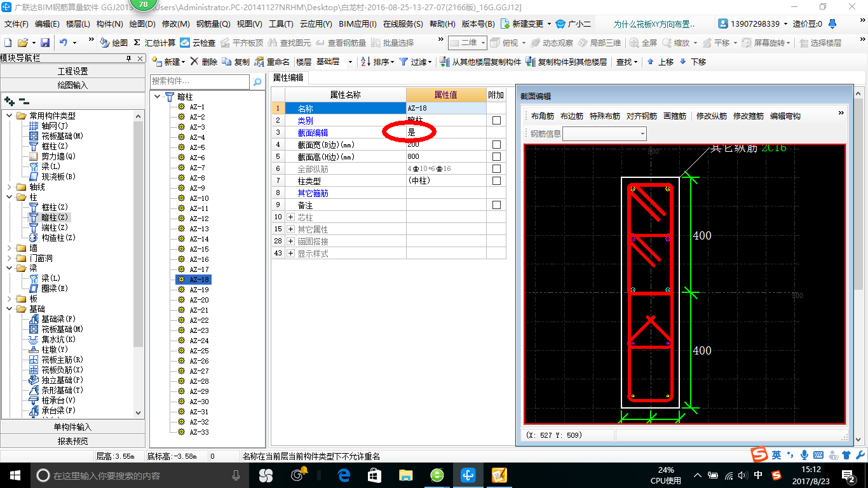Expand the 墙 folder in the navigation tree
This screenshot has height=488, width=868.
[x=10, y=248]
